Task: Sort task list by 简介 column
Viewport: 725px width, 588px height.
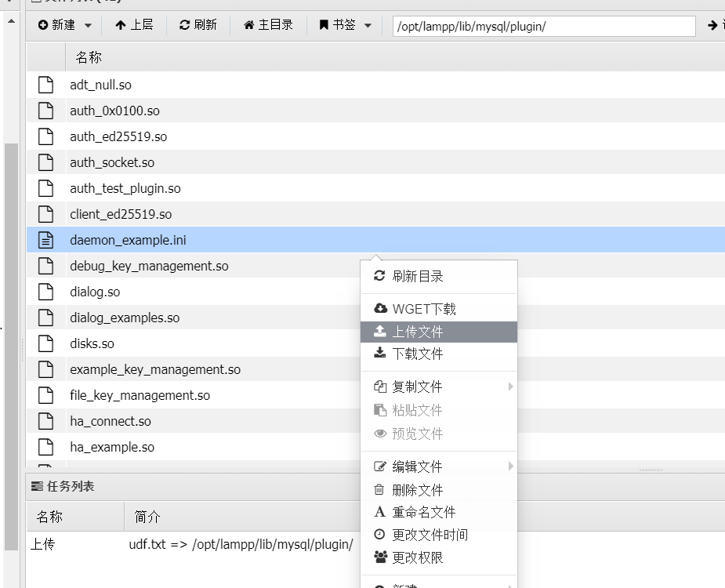Action: click(x=147, y=517)
